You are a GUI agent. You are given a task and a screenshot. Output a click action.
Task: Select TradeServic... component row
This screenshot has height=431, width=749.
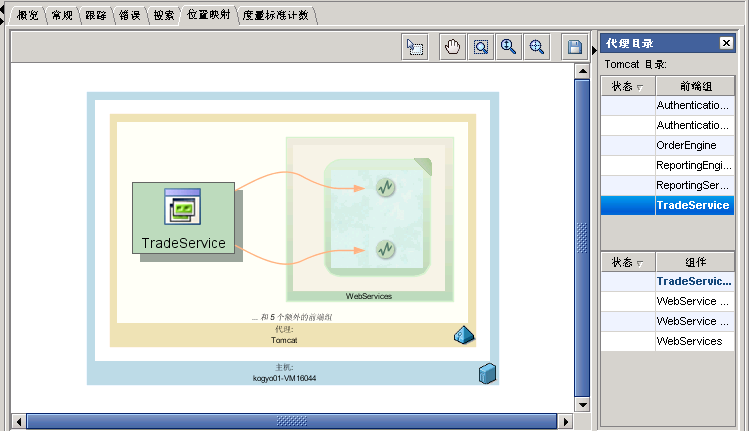coord(667,281)
